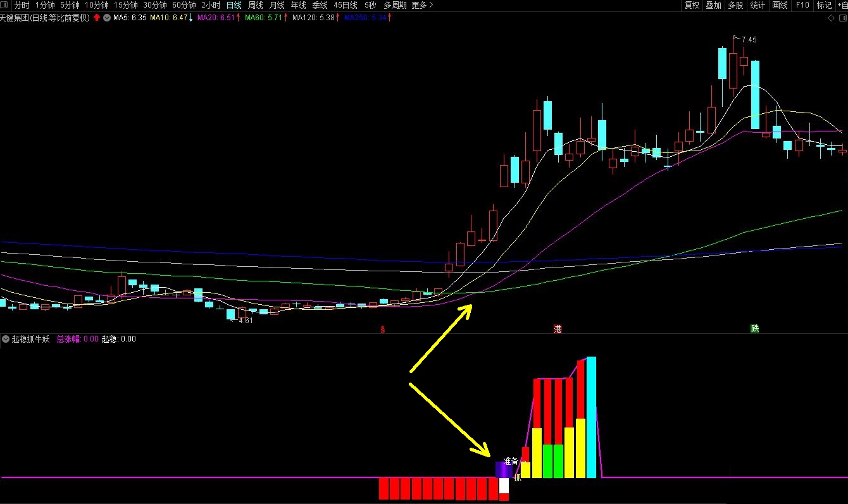The width and height of the screenshot is (848, 504).
Task: Open the 统计 statistics button
Action: [x=758, y=5]
